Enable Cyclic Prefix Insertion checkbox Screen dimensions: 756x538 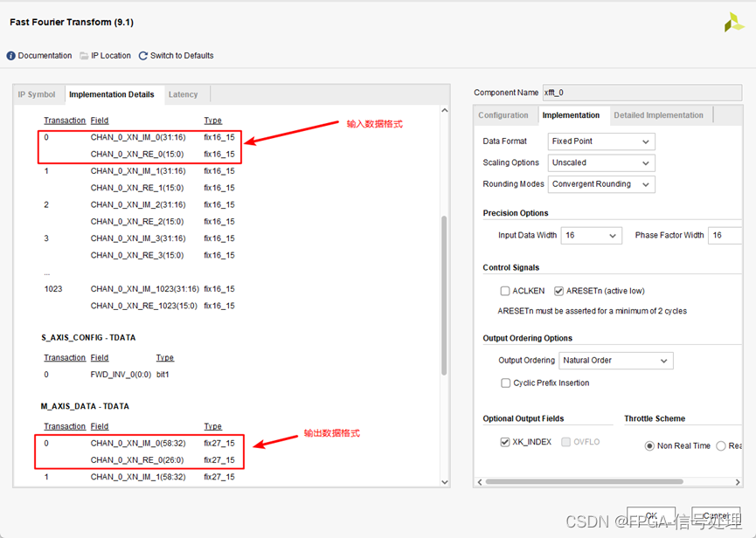[505, 383]
